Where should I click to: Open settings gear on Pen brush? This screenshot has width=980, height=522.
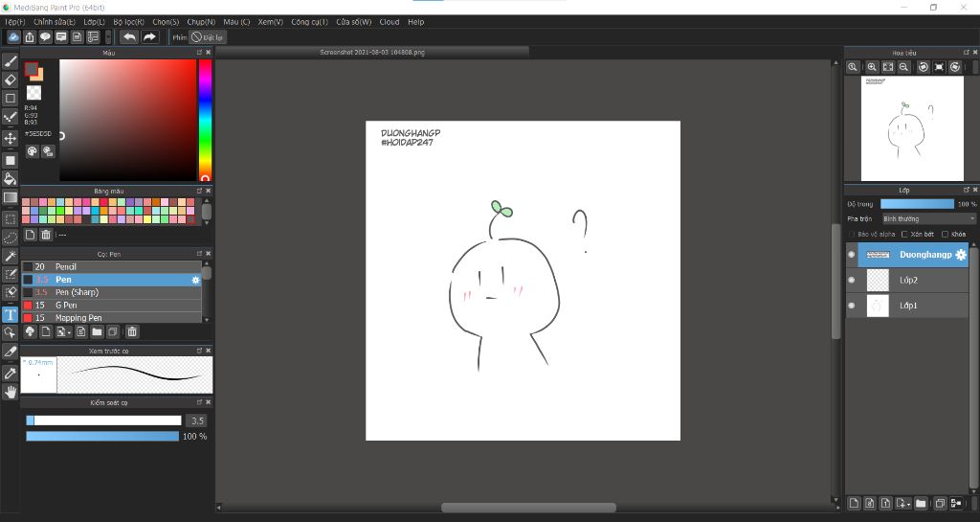click(x=195, y=280)
